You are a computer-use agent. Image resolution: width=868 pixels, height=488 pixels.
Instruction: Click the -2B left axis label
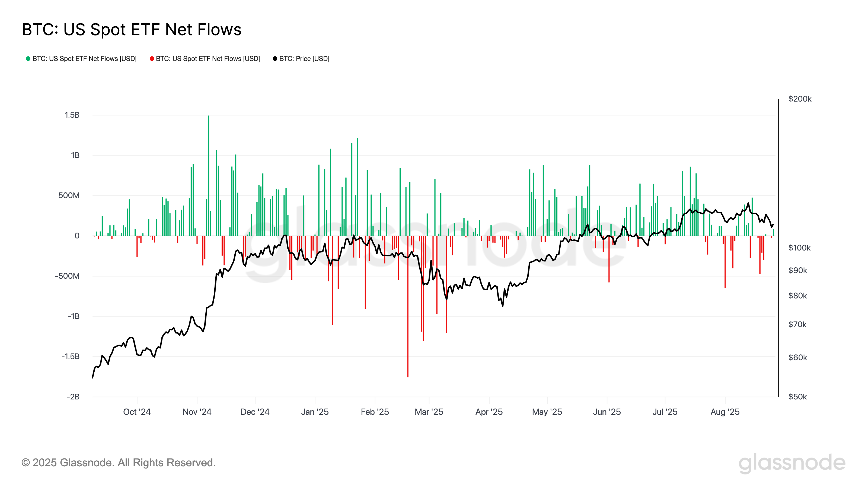click(x=73, y=397)
